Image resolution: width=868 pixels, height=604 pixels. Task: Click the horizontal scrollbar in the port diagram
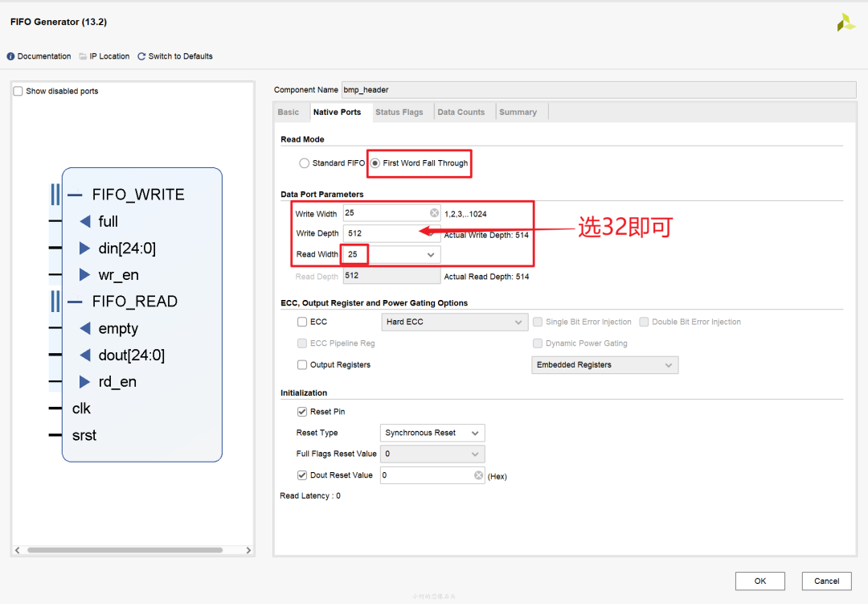coord(125,550)
